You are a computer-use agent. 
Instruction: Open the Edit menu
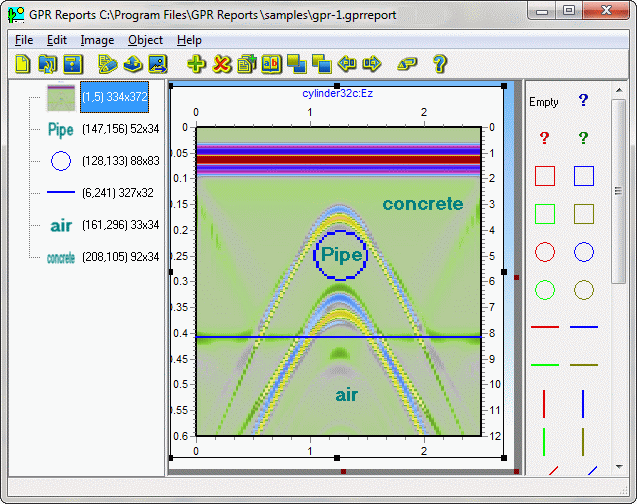coord(56,40)
